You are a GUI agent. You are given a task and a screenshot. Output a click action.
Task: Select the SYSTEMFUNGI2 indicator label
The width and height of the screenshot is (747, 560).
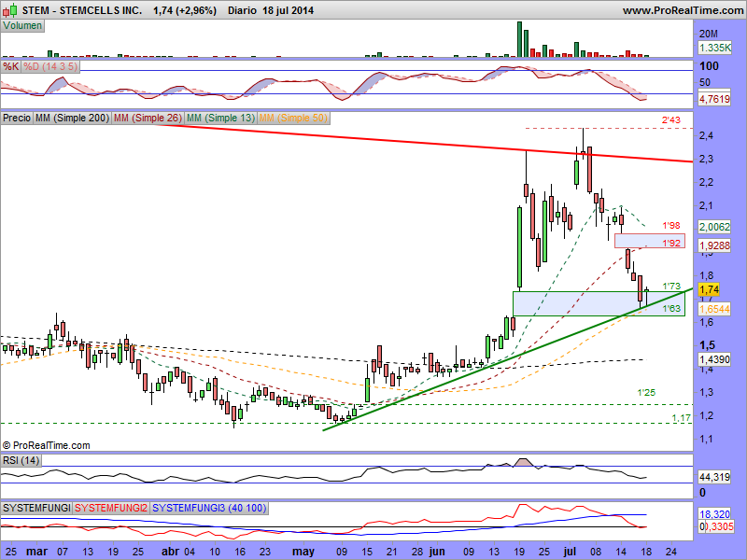111,508
